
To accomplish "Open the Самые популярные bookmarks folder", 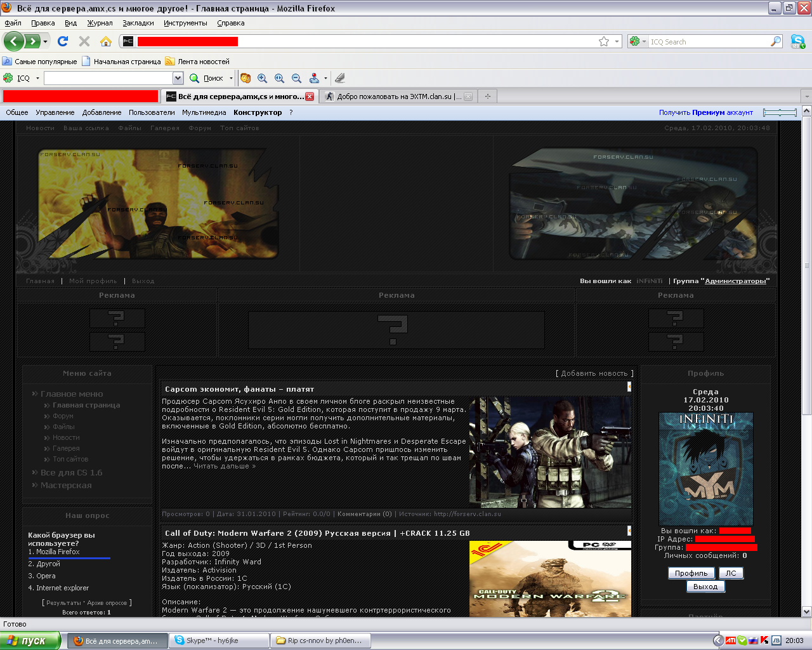I will click(x=39, y=62).
